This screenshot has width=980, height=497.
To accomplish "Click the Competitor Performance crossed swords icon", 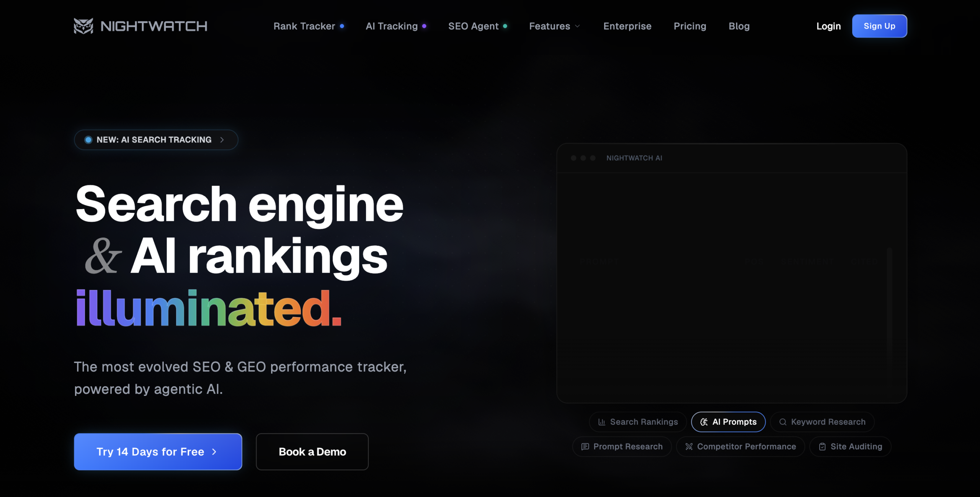I will (x=689, y=446).
